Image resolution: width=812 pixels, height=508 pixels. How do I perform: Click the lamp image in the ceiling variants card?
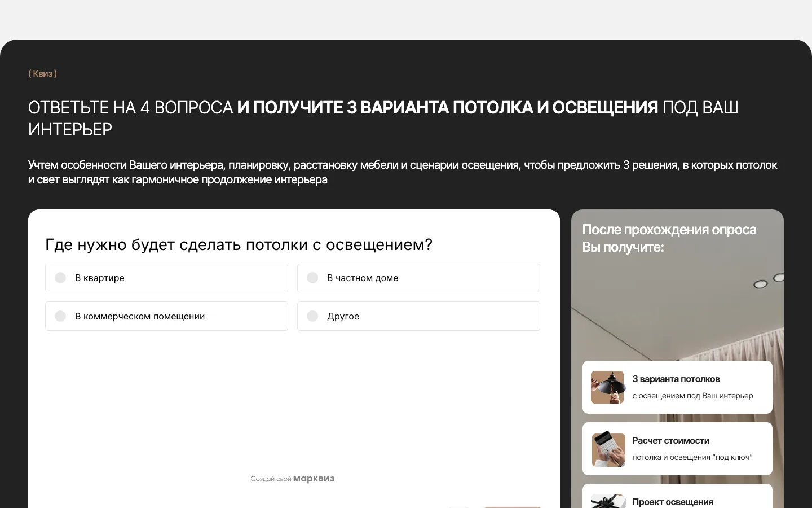click(x=607, y=387)
